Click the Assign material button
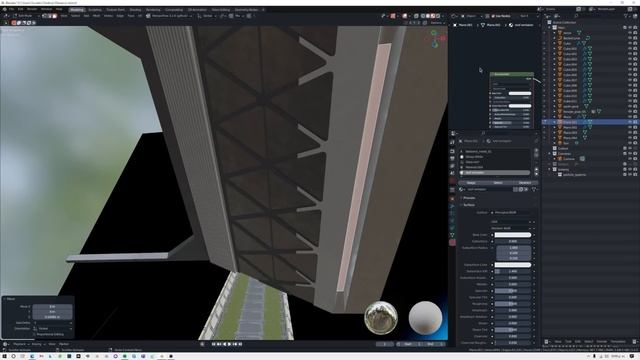640x360 pixels. [x=471, y=183]
